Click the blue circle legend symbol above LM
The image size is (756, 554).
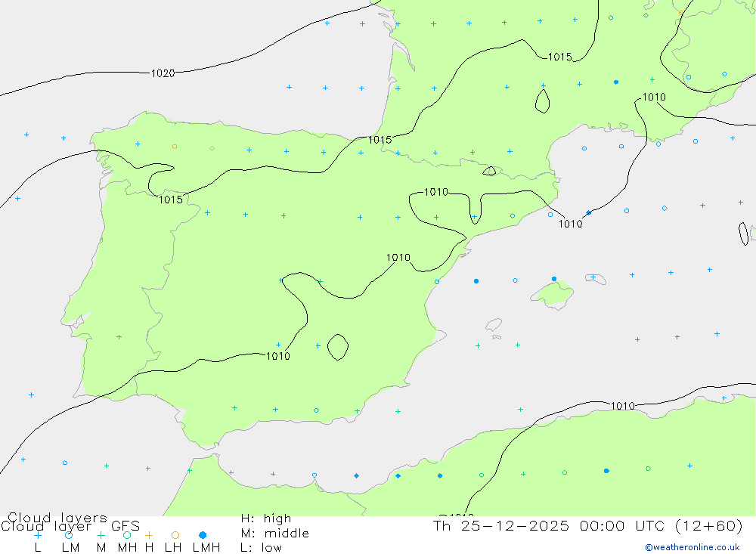[x=69, y=535]
